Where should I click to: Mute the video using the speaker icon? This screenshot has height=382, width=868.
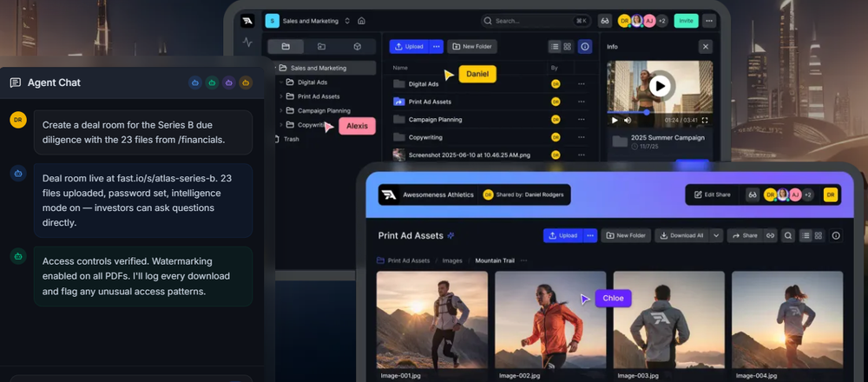click(x=628, y=120)
